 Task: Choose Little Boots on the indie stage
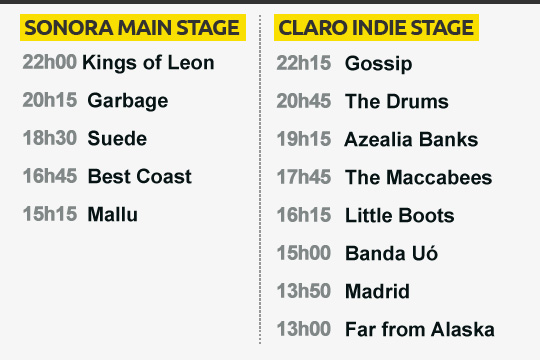pos(399,215)
